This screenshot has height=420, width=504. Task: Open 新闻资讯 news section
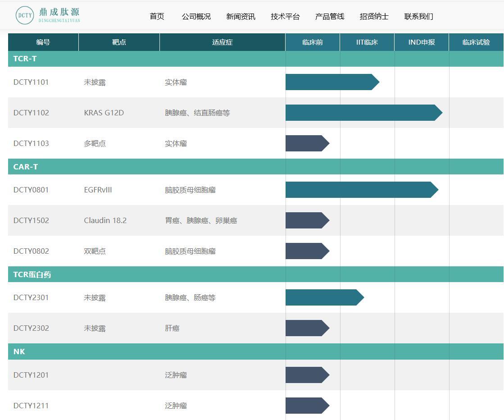pos(241,17)
